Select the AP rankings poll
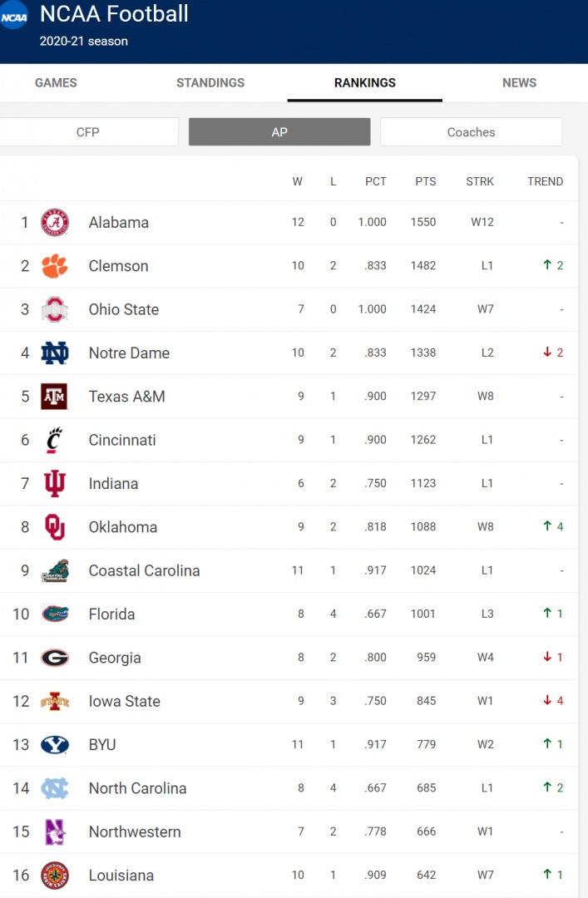Viewport: 588px width, 898px height. click(279, 132)
